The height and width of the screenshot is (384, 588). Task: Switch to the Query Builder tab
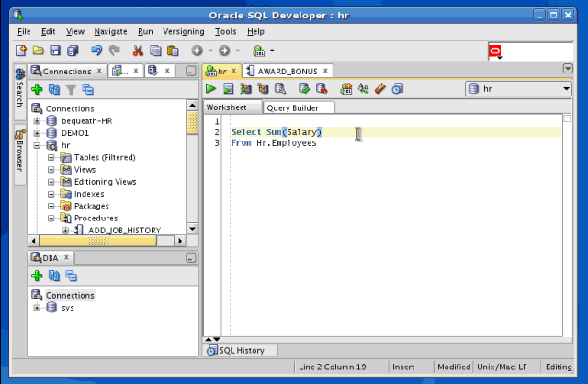(300, 108)
